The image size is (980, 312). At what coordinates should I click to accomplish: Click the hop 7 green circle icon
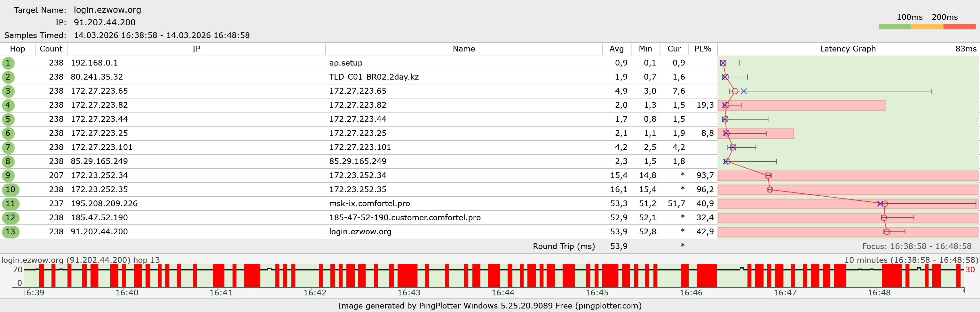click(x=8, y=147)
